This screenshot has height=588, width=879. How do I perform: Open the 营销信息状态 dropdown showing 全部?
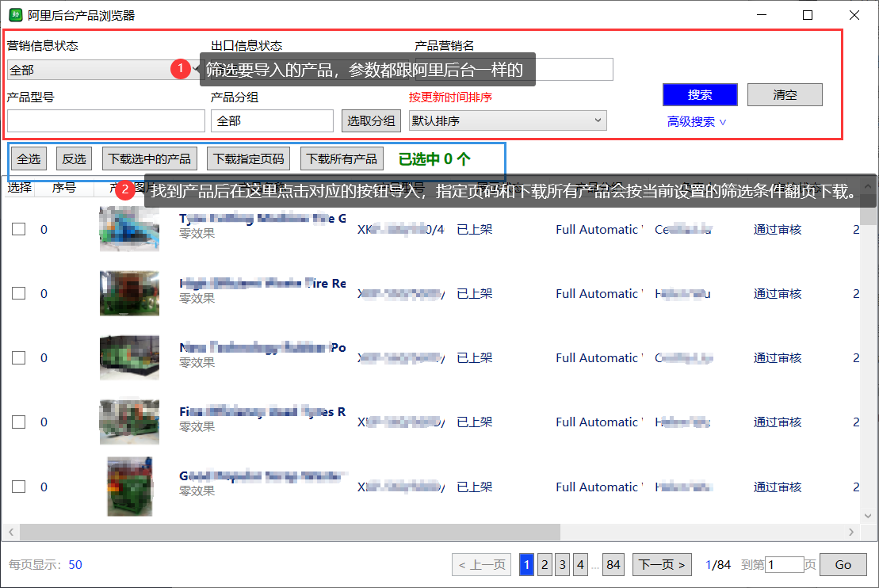pyautogui.click(x=104, y=70)
